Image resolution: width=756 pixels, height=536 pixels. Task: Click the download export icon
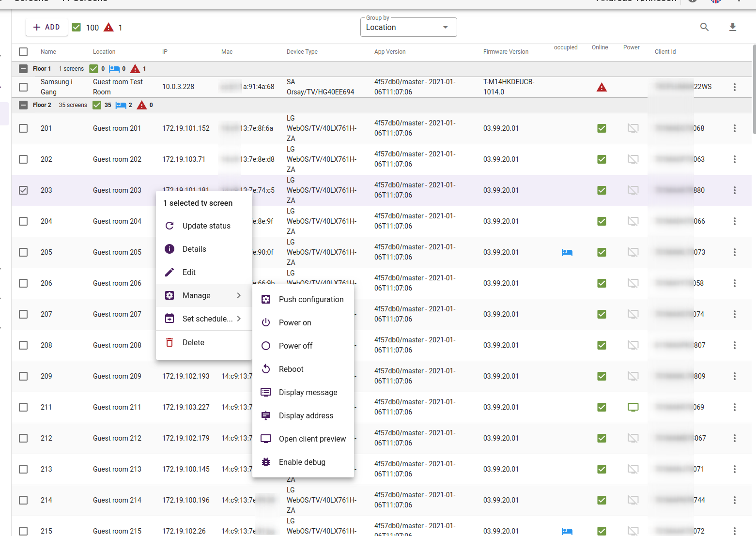coord(733,27)
